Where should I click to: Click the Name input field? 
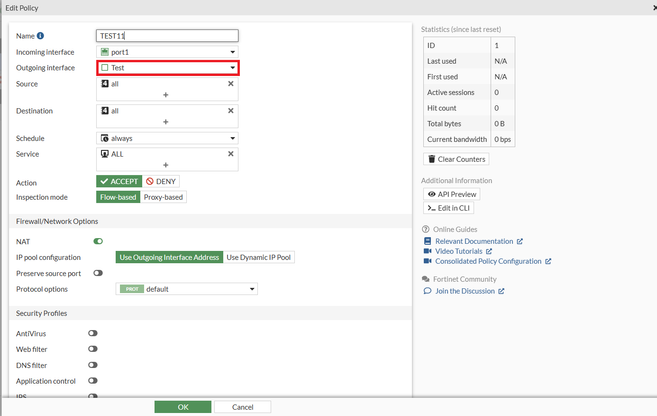tap(167, 36)
